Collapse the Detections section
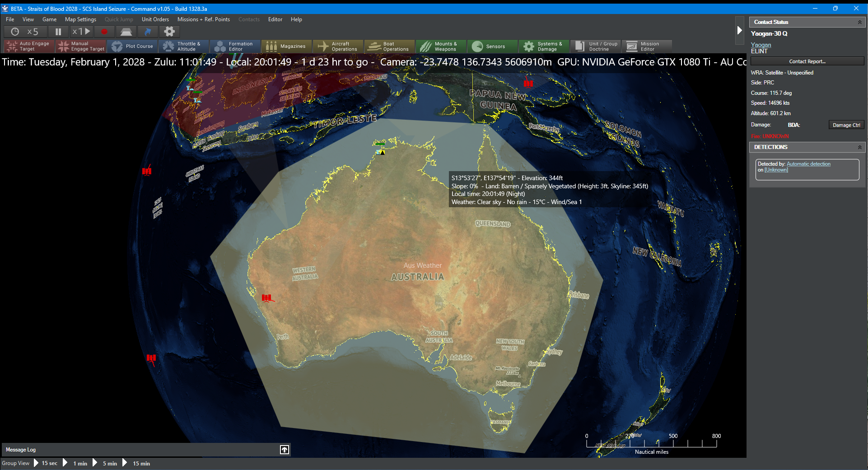 (x=860, y=147)
